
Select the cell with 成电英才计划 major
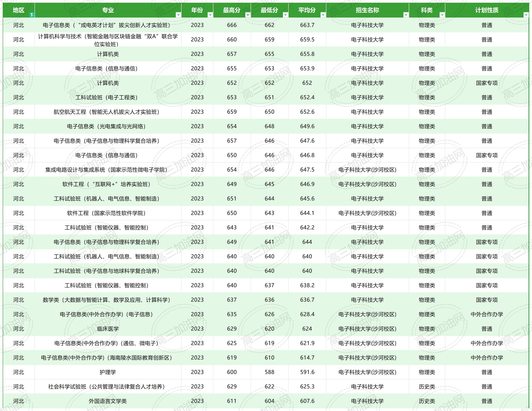tap(108, 25)
